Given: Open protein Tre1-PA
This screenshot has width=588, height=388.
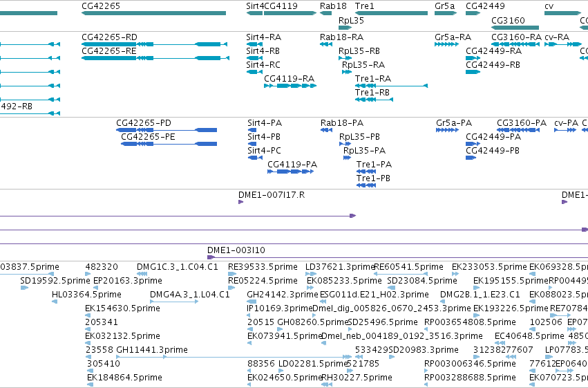Looking at the screenshot, I should (x=374, y=165).
